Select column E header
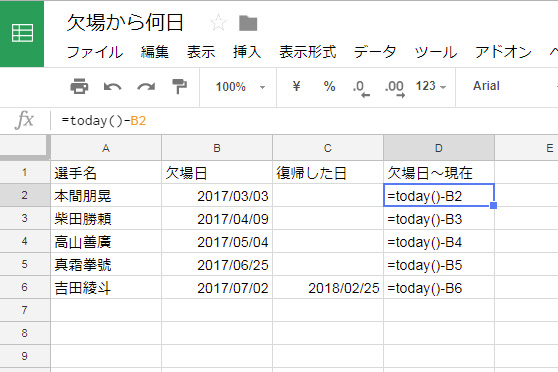The width and height of the screenshot is (558, 372). (x=527, y=148)
